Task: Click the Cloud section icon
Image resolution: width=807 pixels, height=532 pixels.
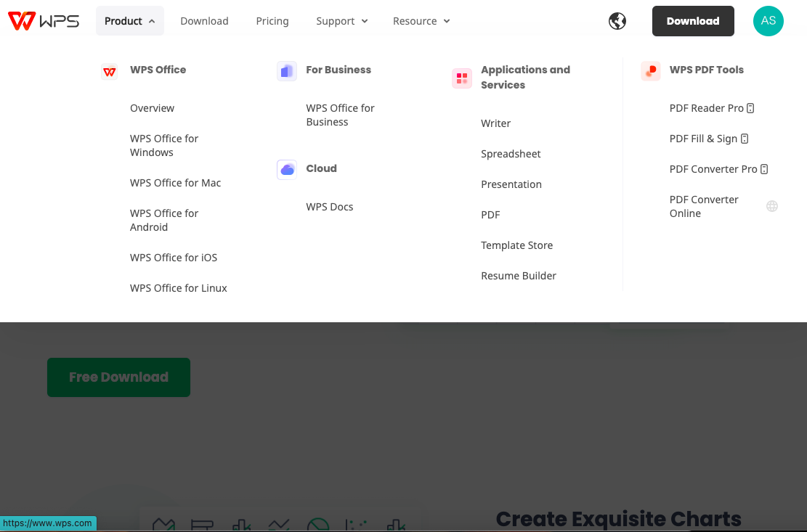Action: [287, 170]
